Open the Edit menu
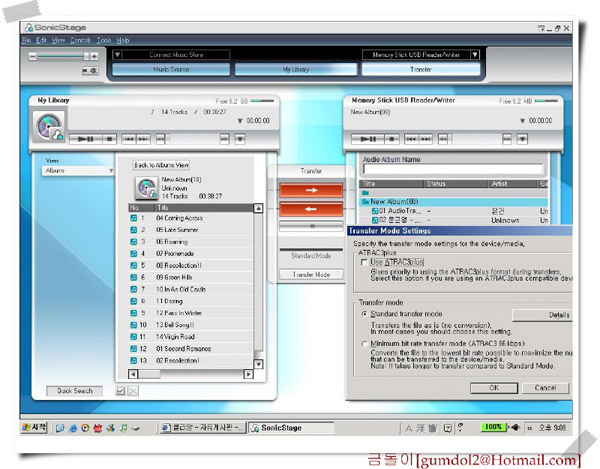 tap(41, 40)
